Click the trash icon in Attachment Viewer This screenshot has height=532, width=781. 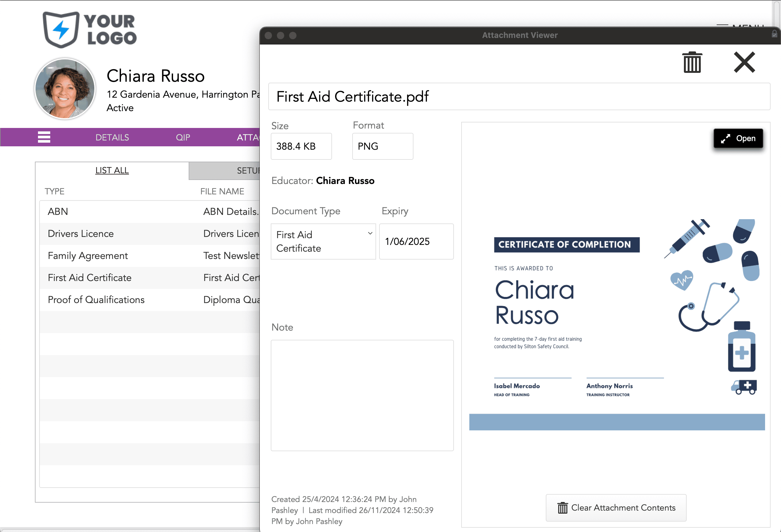[692, 62]
